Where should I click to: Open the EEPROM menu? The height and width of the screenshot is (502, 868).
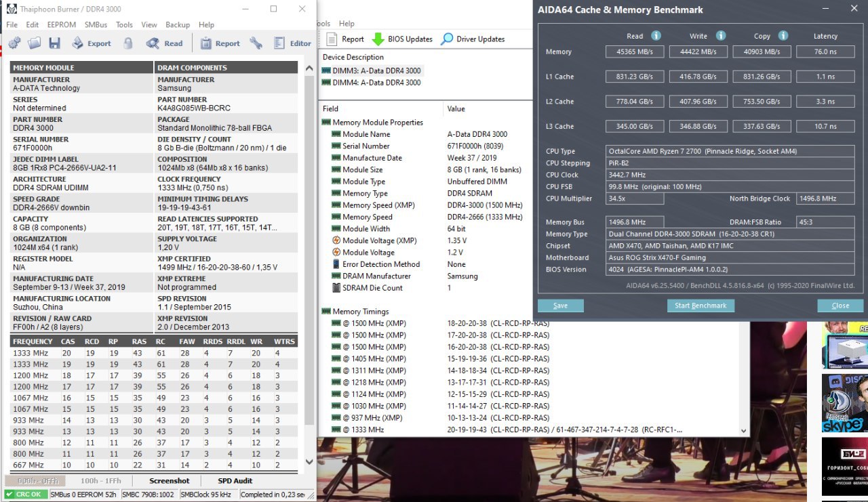click(62, 24)
